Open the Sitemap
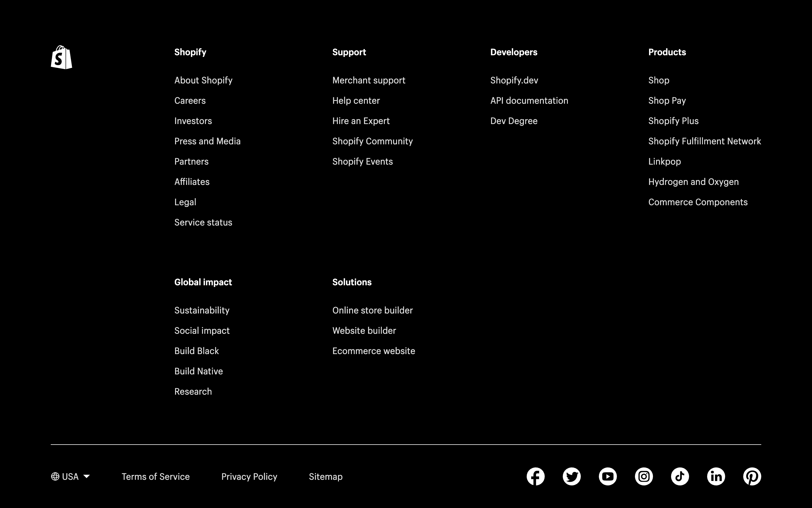The width and height of the screenshot is (812, 508). (x=325, y=476)
